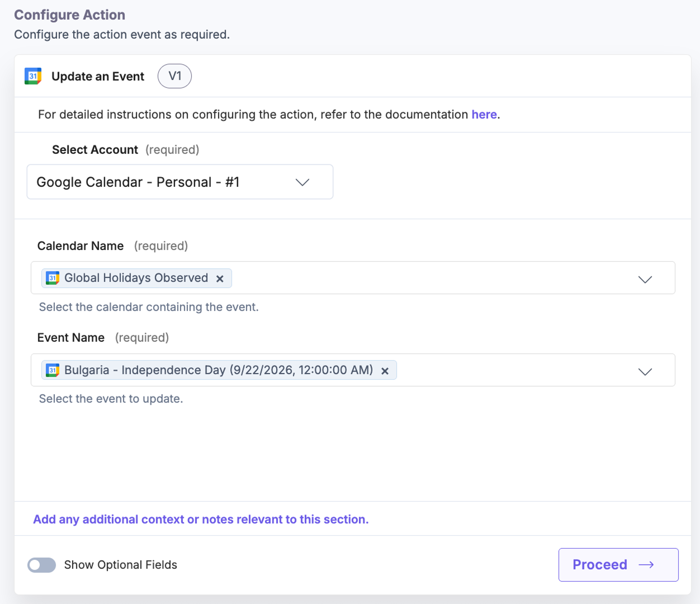The height and width of the screenshot is (604, 700).
Task: Click the Show Optional Fields label
Action: click(x=121, y=565)
